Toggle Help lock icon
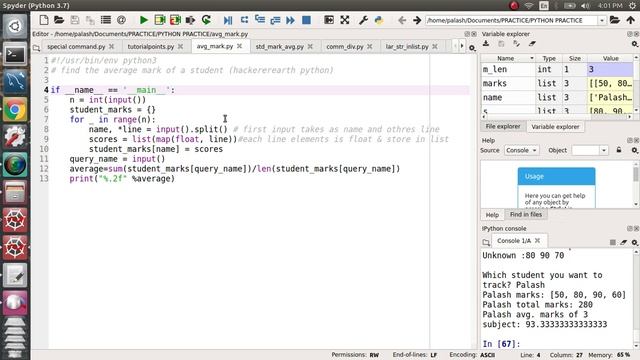 pos(619,150)
